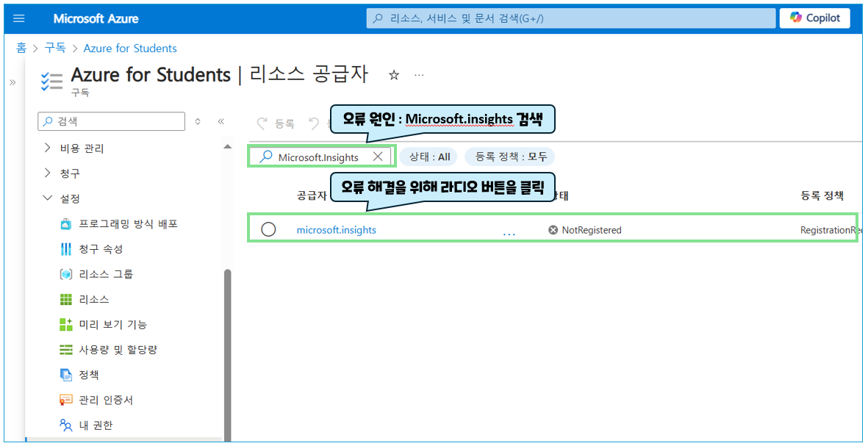
Task: Open the microsoft.insights provider link
Action: 337,230
